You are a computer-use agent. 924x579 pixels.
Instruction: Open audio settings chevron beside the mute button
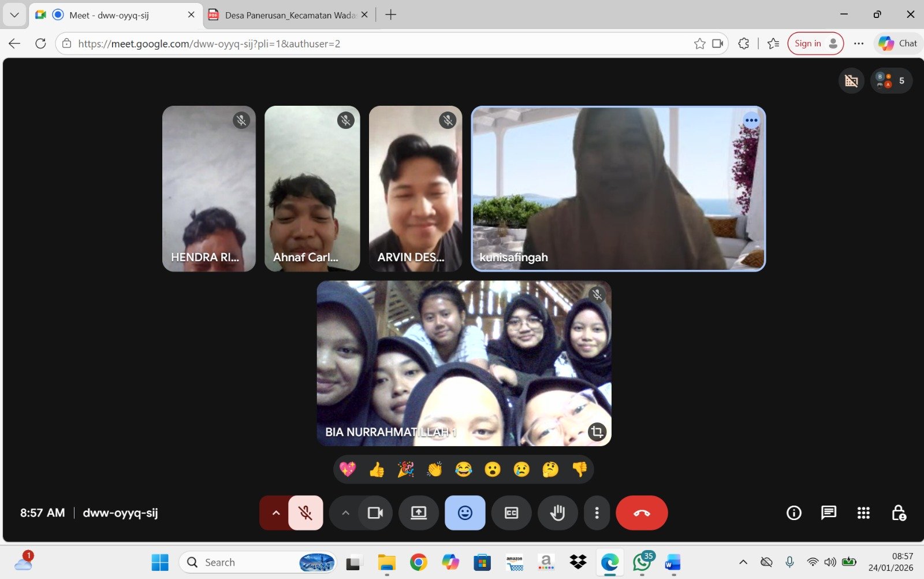(276, 513)
